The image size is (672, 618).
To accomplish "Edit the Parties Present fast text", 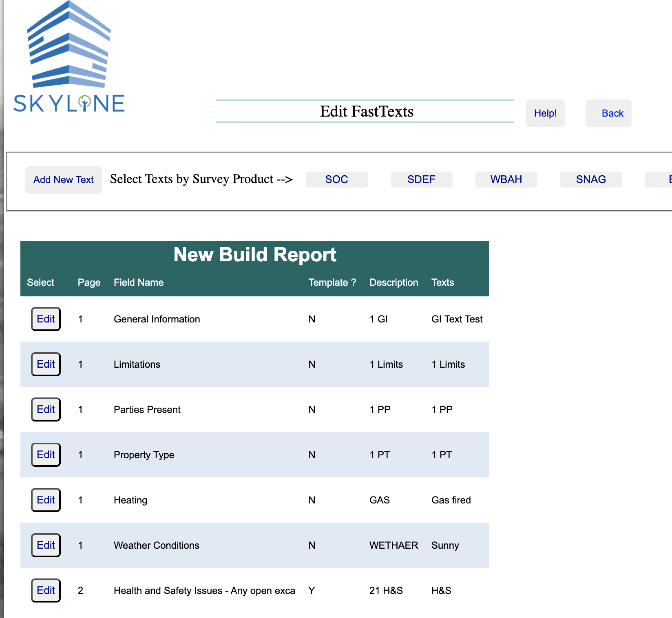I will (46, 409).
